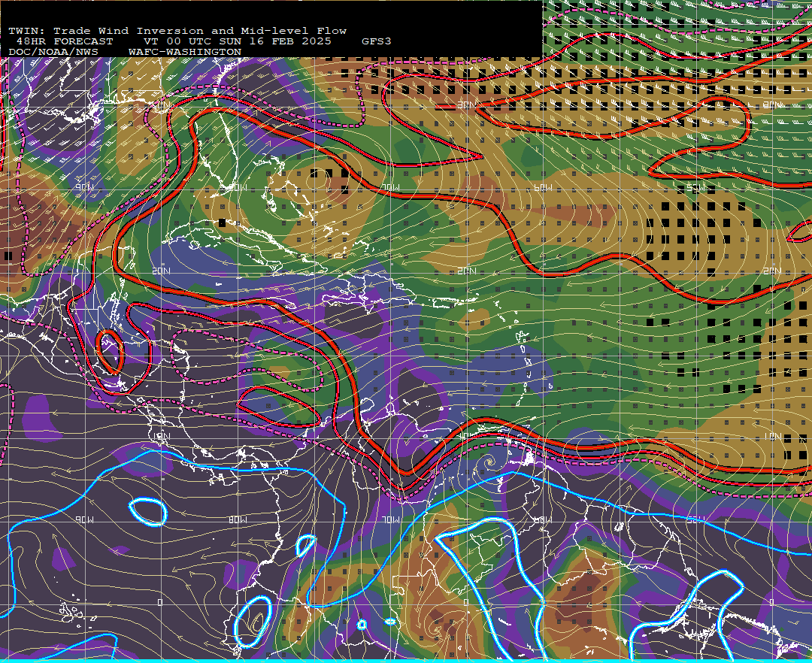Select the 50W label north of the black-square cluster
Viewport: 812px width, 663px height.
695,189
